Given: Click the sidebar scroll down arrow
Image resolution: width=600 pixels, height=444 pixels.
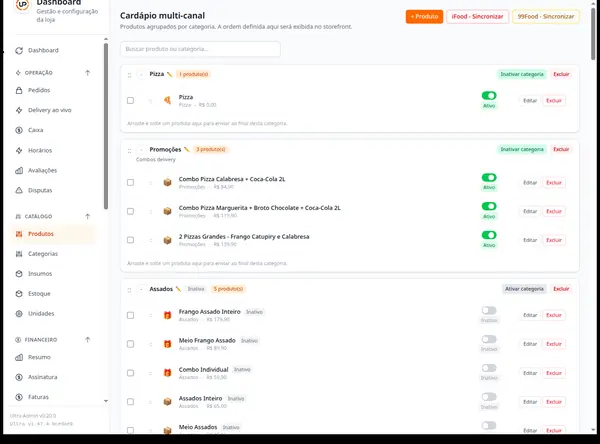Looking at the screenshot, I should pos(106,401).
